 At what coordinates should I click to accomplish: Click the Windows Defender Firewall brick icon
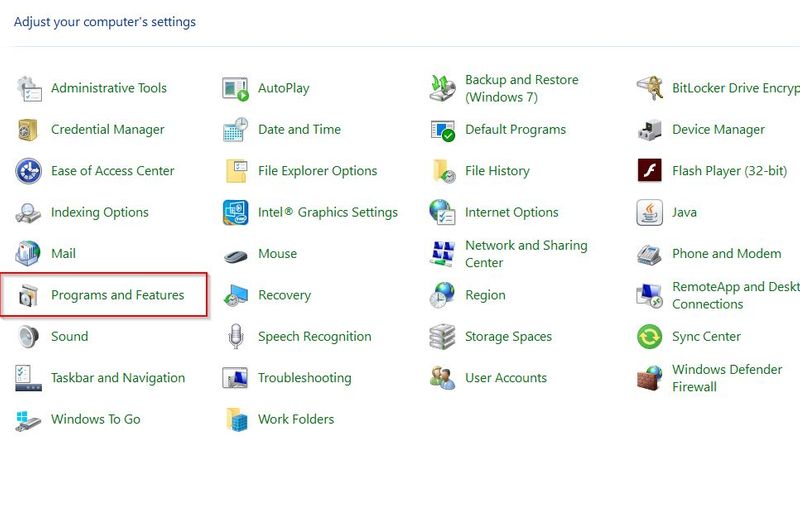point(650,378)
